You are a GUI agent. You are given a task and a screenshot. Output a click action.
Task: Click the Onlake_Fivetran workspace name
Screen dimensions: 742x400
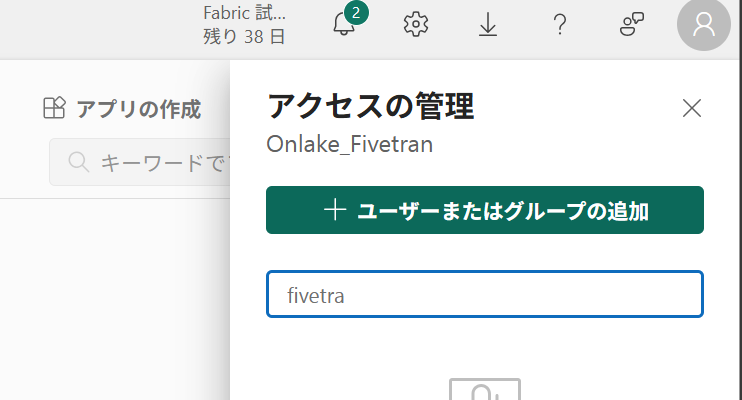tap(350, 144)
